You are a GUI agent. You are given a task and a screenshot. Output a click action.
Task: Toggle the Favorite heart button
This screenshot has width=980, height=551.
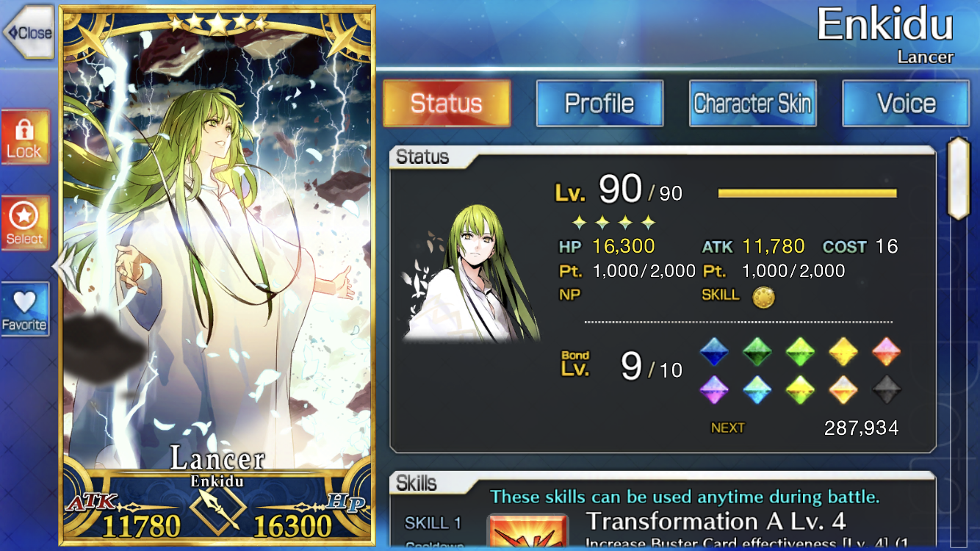click(x=25, y=309)
